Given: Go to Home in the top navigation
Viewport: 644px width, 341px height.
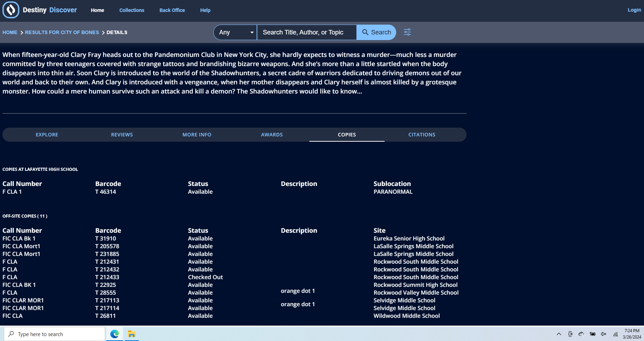Looking at the screenshot, I should tap(97, 10).
